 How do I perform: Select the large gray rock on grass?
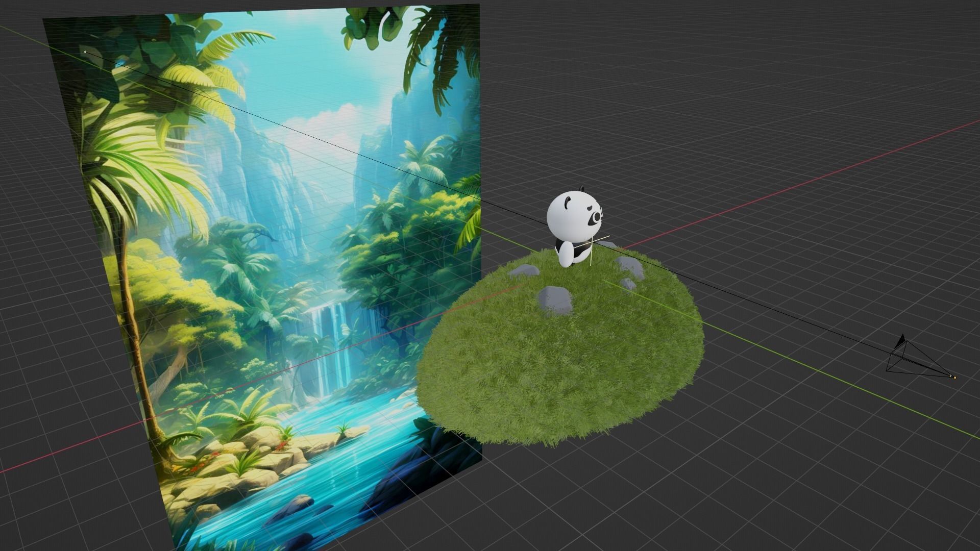point(556,299)
